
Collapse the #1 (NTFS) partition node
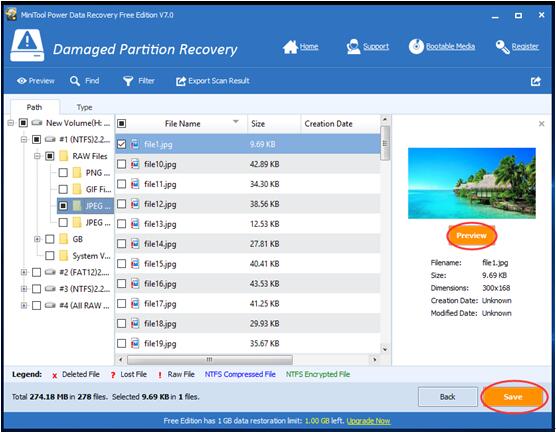[24, 139]
